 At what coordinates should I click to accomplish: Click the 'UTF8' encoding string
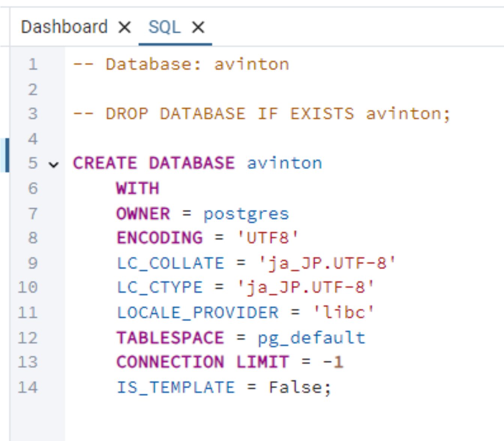coord(268,238)
